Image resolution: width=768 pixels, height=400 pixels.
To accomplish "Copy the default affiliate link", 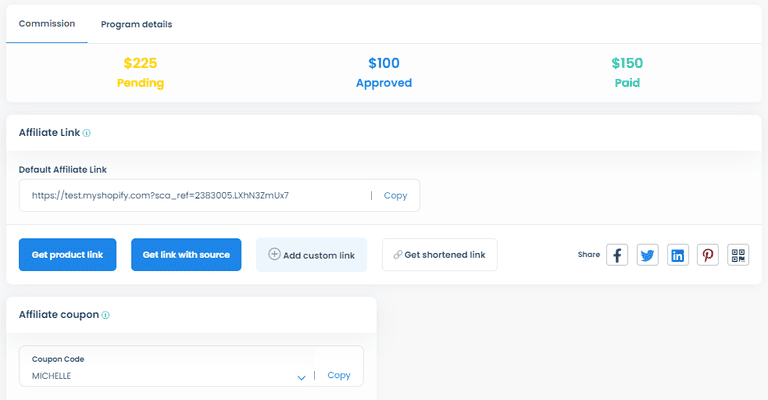I will (x=395, y=195).
